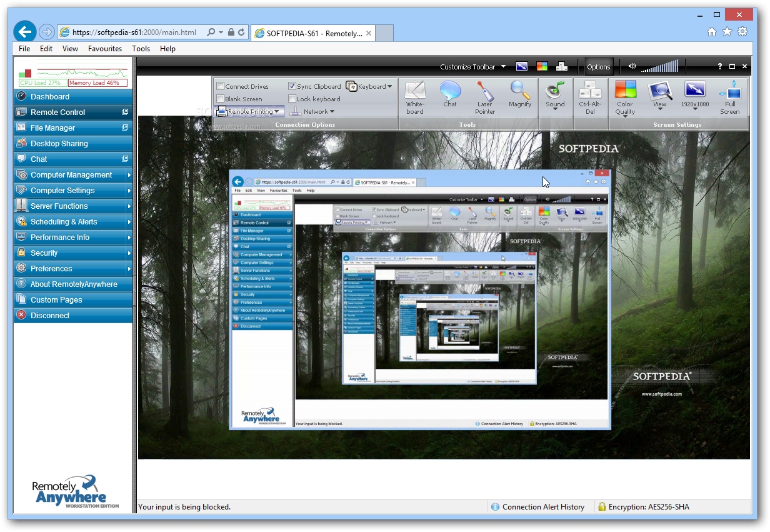
Task: Click the multiple monitors icon in top bar
Action: (x=562, y=67)
